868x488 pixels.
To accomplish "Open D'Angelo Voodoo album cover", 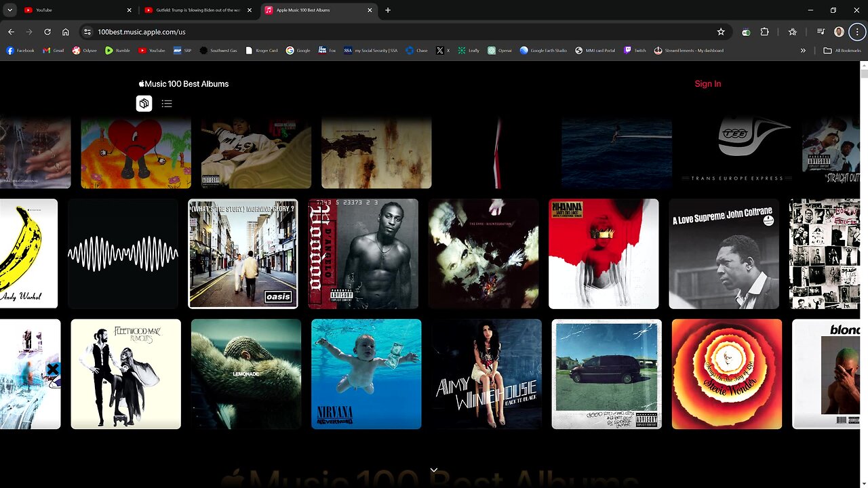I will click(x=363, y=253).
